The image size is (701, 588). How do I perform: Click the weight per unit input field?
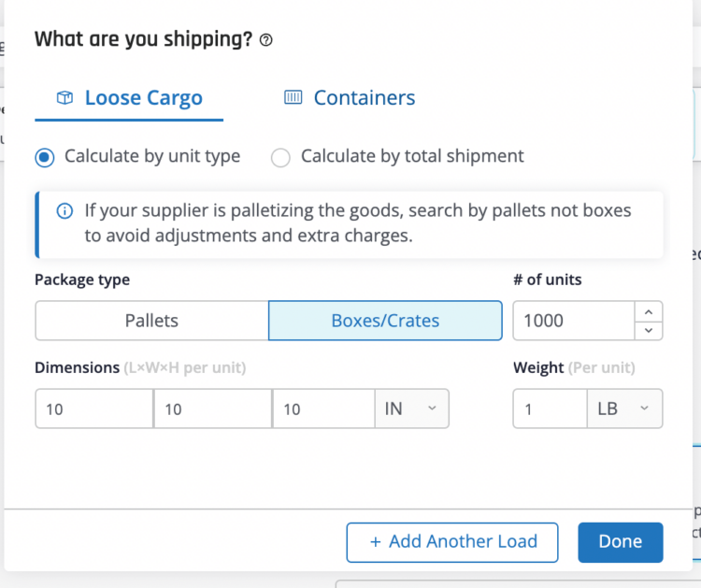click(x=550, y=409)
